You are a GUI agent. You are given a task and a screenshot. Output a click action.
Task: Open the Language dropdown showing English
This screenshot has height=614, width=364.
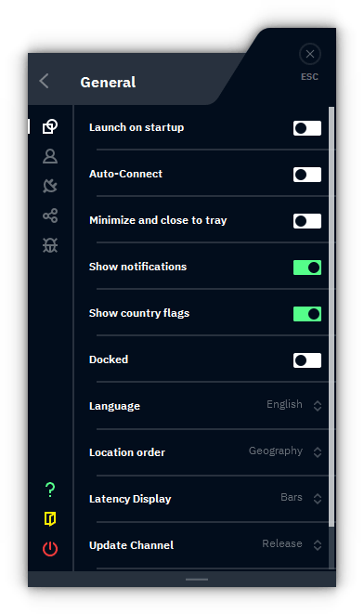pyautogui.click(x=294, y=405)
